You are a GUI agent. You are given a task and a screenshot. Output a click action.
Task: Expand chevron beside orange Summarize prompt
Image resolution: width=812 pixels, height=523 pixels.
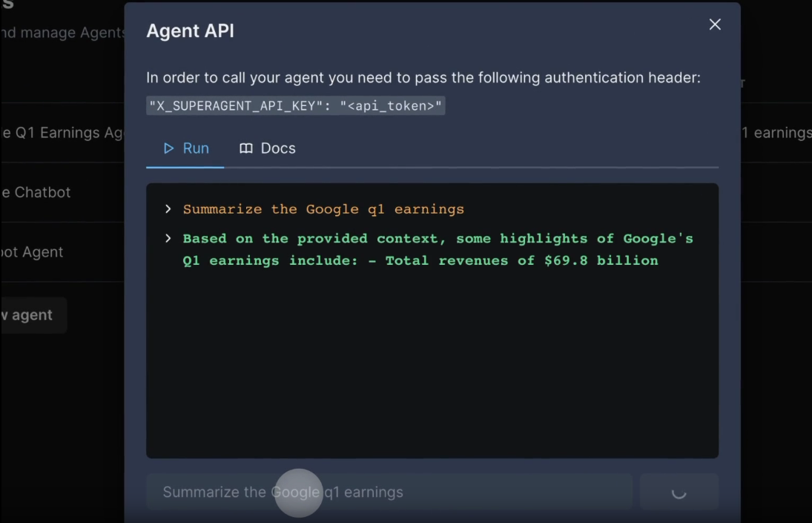tap(168, 208)
